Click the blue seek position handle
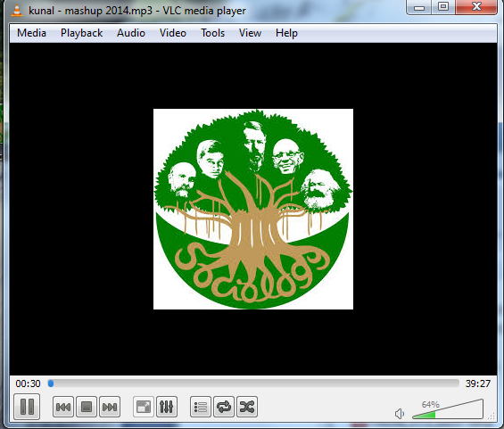The height and width of the screenshot is (429, 504). pos(51,384)
